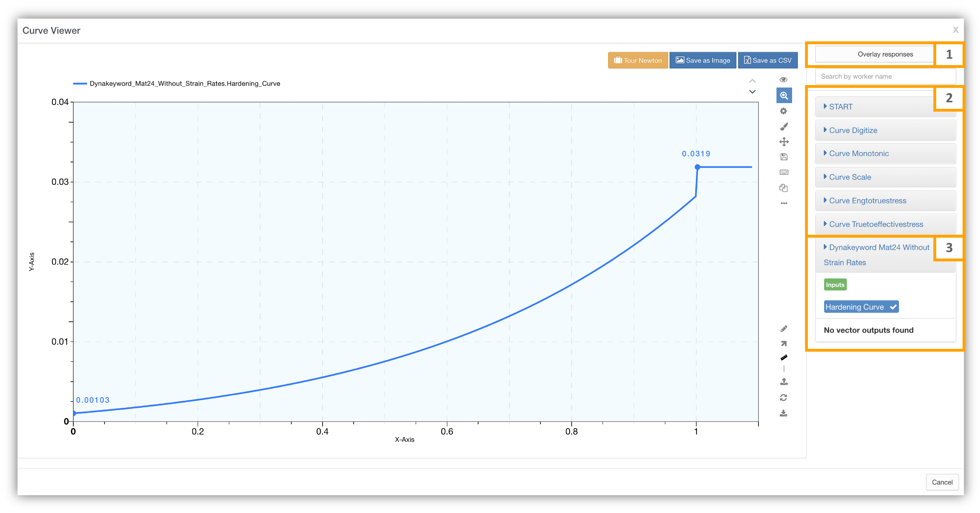Select the diagonal arrow annotation tool

tap(784, 344)
